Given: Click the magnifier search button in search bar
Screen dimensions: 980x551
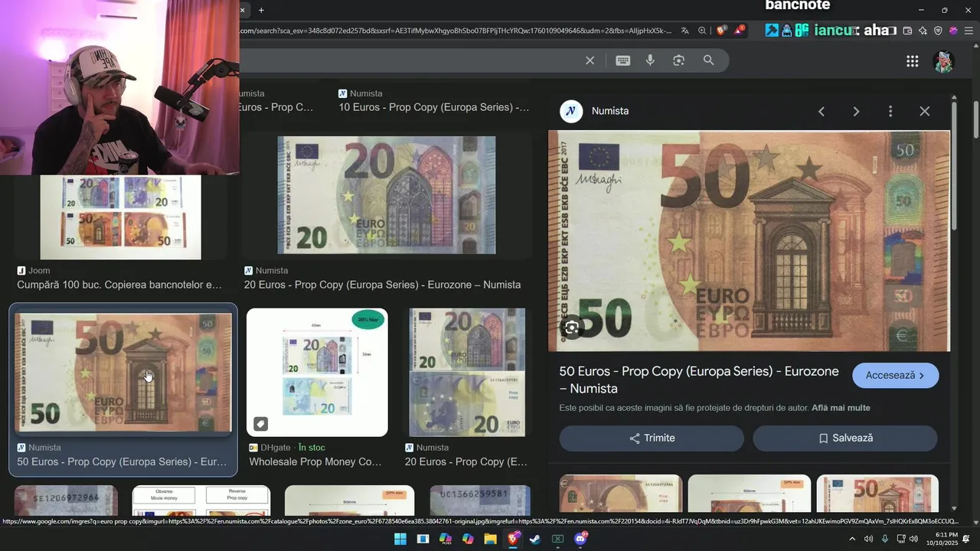Looking at the screenshot, I should pos(708,60).
